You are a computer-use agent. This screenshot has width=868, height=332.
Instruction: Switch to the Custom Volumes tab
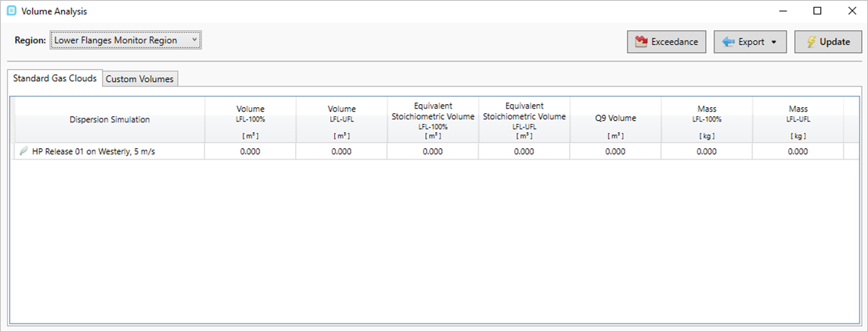(x=139, y=79)
